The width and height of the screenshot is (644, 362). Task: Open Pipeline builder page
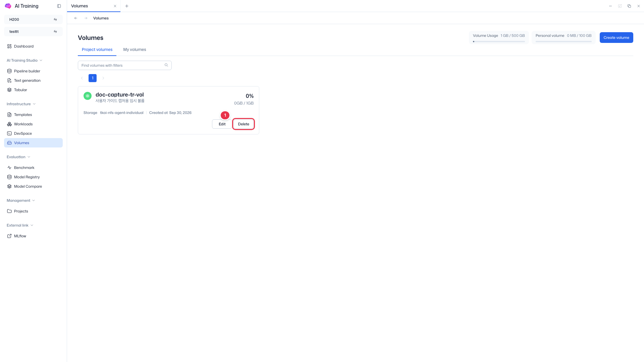33,71
